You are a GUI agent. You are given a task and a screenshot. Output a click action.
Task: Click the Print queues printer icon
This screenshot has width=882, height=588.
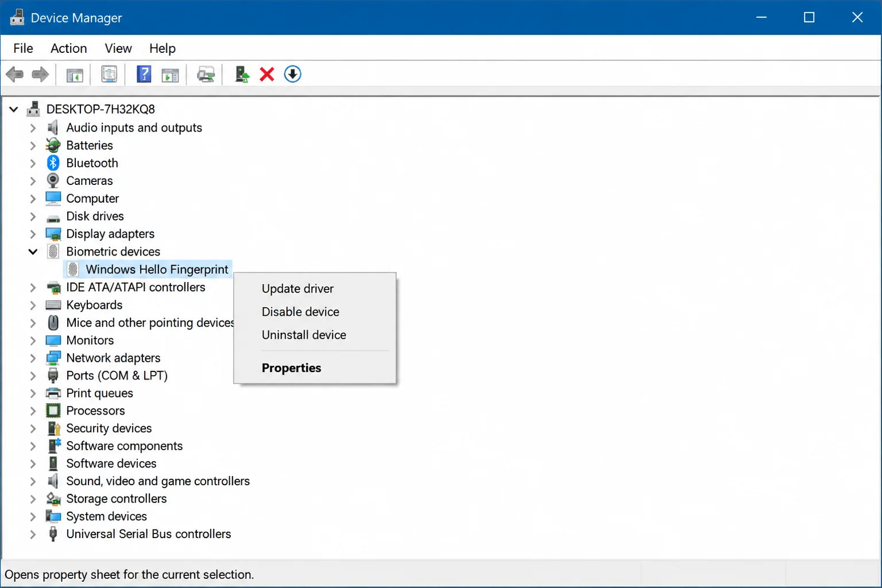[53, 393]
